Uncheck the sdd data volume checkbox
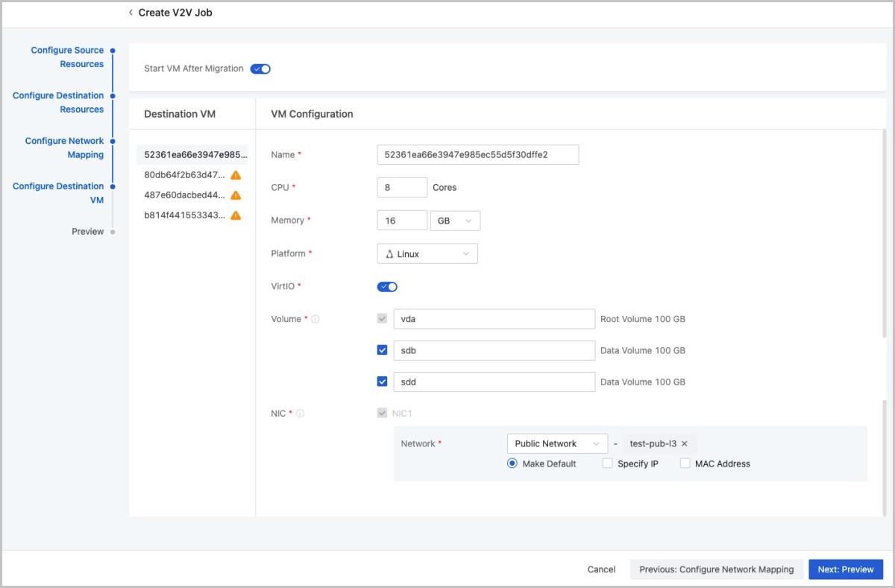 tap(383, 382)
